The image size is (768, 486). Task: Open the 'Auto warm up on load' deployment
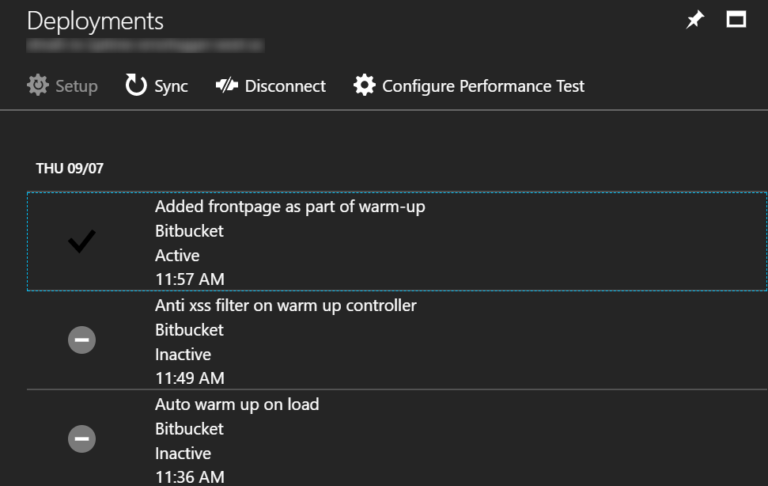click(237, 404)
